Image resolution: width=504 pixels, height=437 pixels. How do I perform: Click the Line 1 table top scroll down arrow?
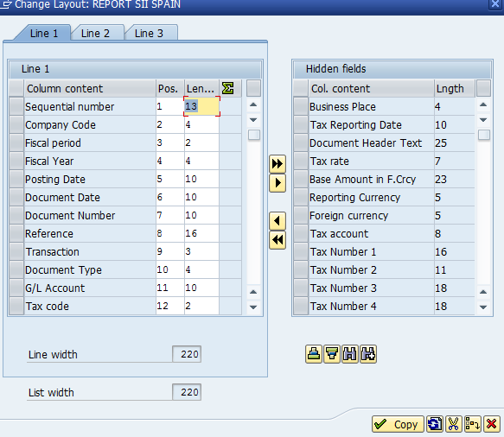point(253,120)
